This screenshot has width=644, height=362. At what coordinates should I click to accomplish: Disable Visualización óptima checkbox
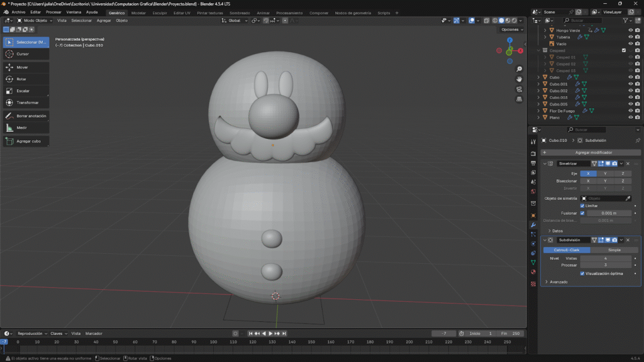(x=582, y=273)
